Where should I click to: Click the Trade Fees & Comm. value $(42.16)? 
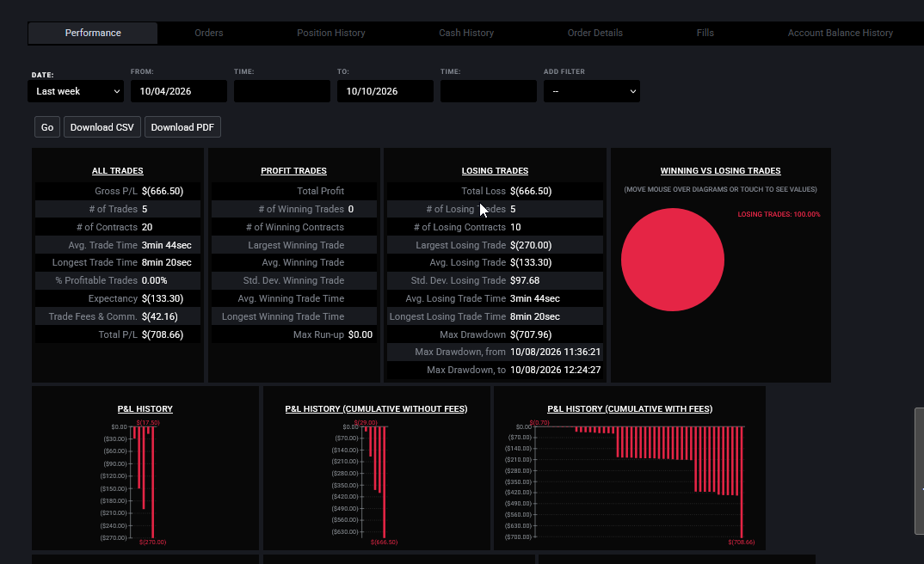[x=160, y=316]
